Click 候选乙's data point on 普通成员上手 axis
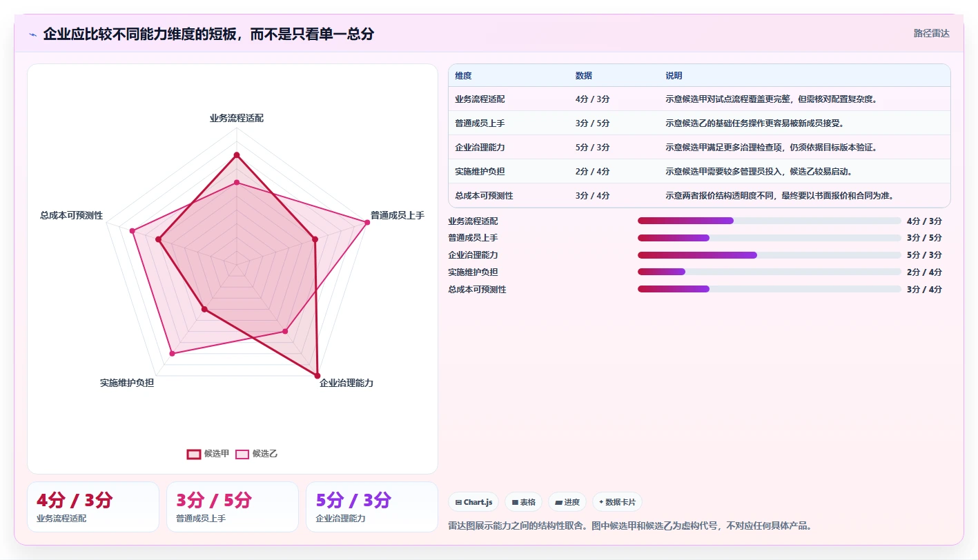 coord(366,222)
